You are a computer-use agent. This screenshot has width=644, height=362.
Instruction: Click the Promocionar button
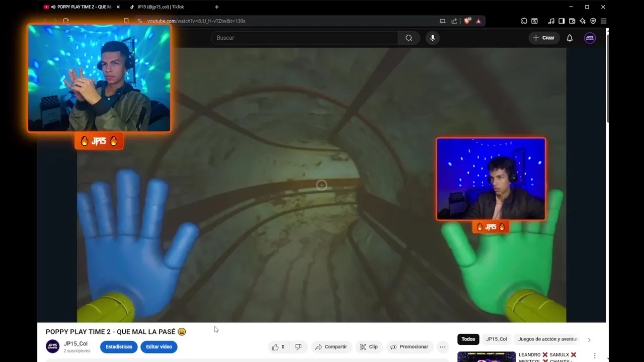point(409,347)
